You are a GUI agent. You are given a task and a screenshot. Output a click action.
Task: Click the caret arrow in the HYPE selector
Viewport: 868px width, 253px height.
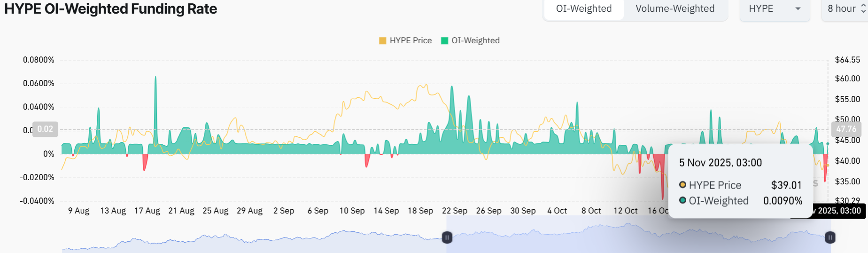798,9
